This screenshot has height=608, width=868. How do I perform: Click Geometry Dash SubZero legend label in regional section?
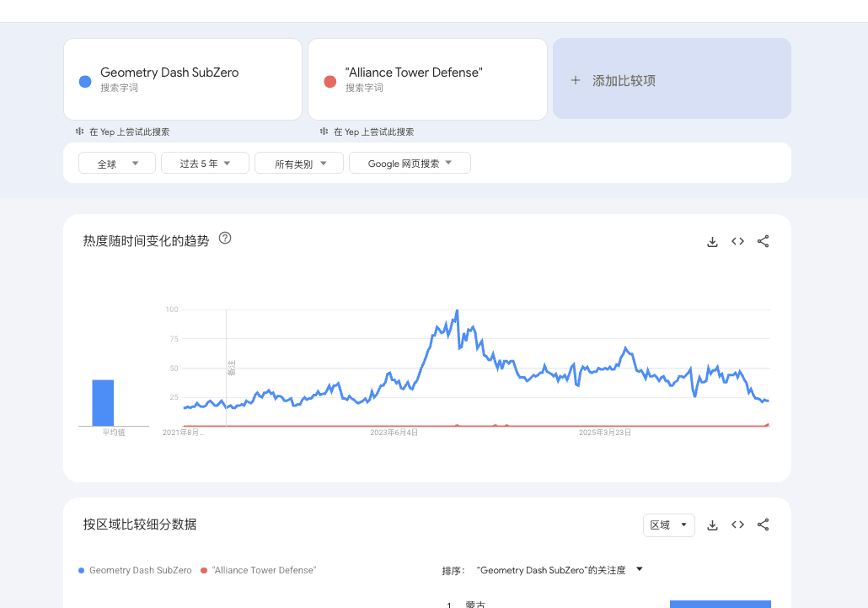[141, 570]
